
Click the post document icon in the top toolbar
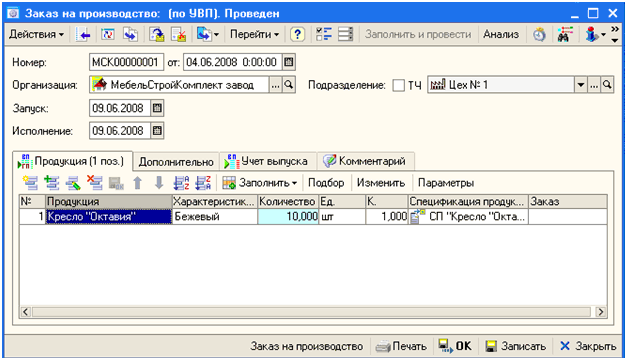(157, 35)
